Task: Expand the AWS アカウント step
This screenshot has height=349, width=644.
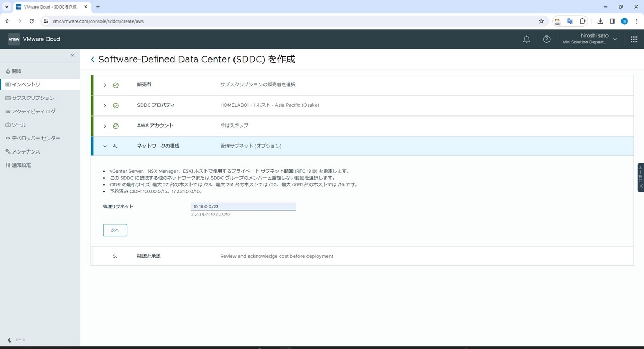Action: coord(105,126)
